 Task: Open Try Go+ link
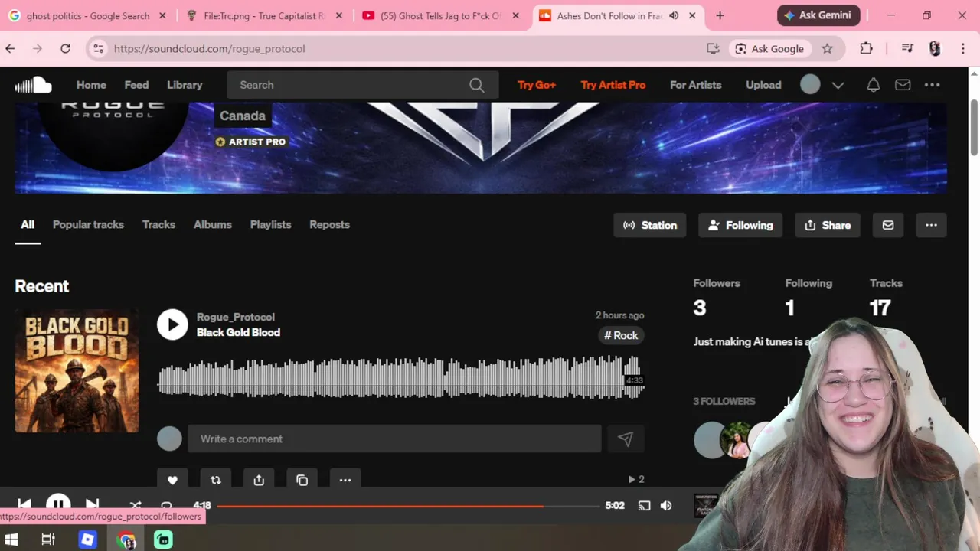(536, 85)
